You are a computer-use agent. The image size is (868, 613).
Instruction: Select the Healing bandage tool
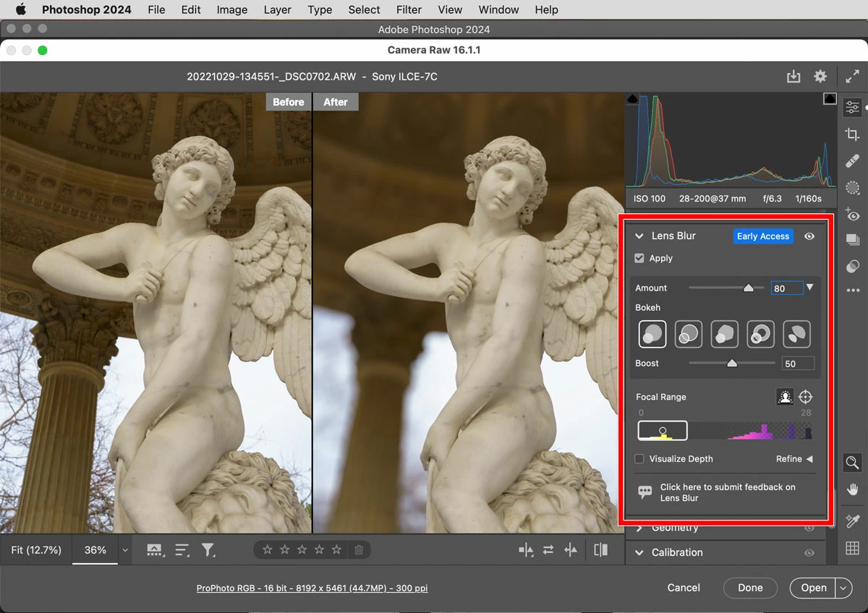click(852, 160)
